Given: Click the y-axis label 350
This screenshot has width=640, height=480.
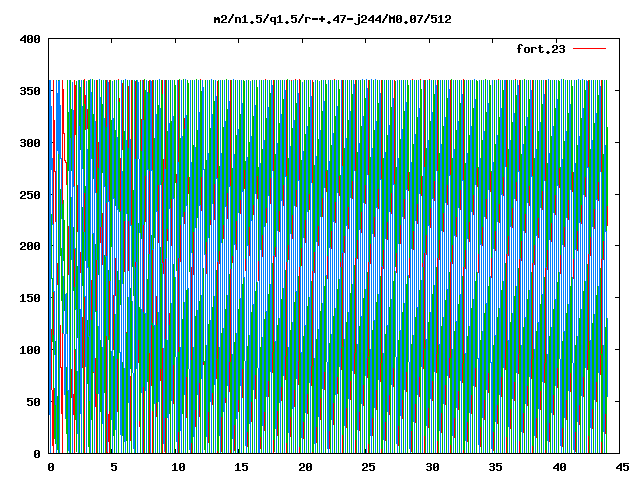Looking at the screenshot, I should (30, 91).
